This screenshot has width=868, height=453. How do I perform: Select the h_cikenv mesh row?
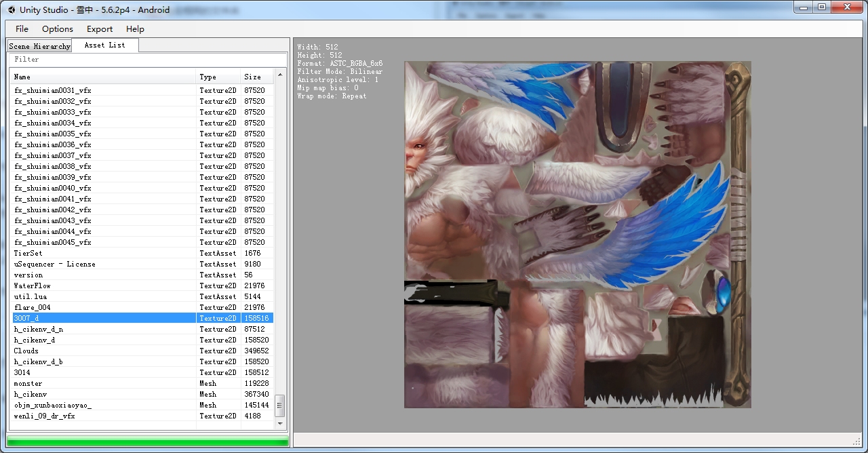coord(142,394)
